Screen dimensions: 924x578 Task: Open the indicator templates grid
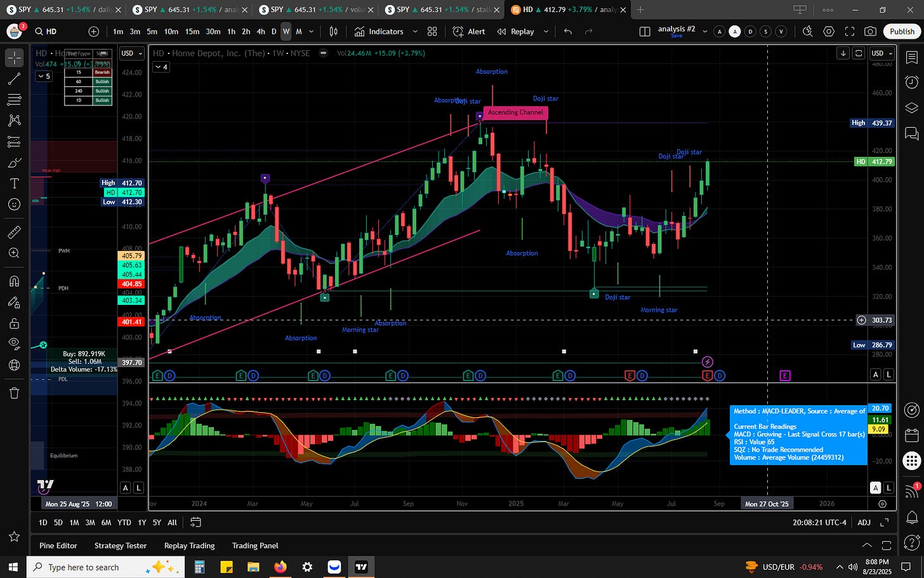point(432,31)
